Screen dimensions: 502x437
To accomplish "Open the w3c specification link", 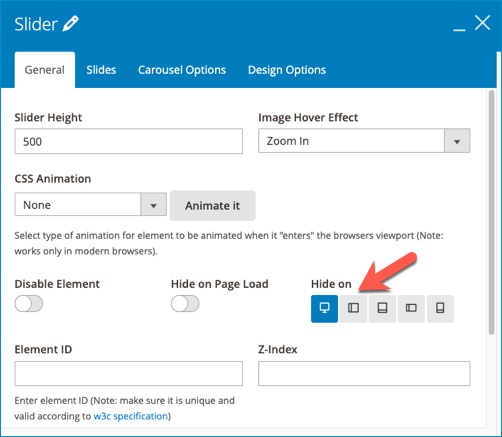I will (131, 416).
